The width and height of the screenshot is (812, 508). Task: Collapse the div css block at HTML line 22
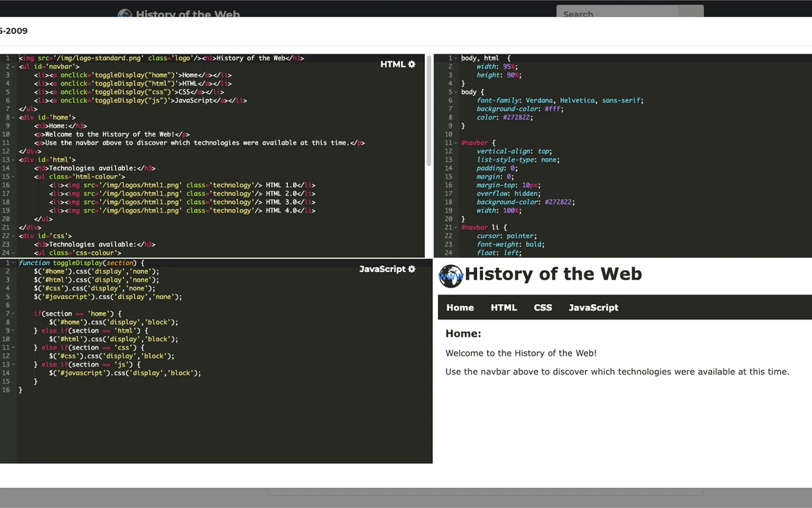[14, 236]
